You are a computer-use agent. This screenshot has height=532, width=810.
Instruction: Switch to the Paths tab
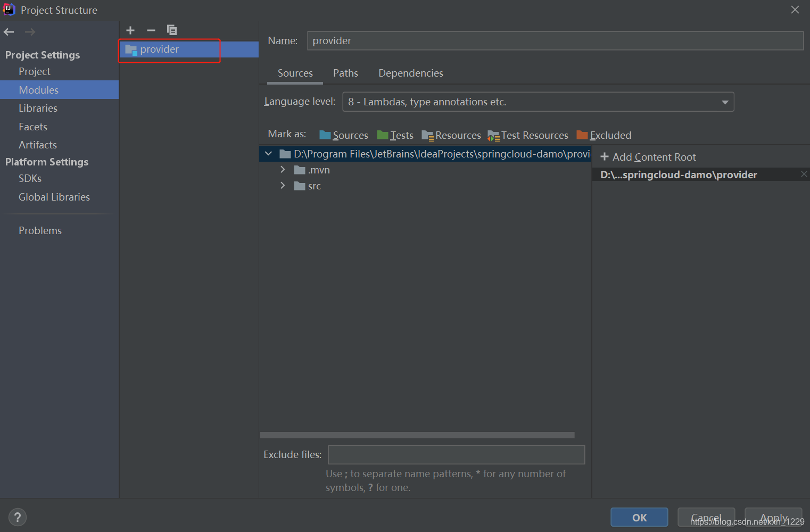coord(346,73)
